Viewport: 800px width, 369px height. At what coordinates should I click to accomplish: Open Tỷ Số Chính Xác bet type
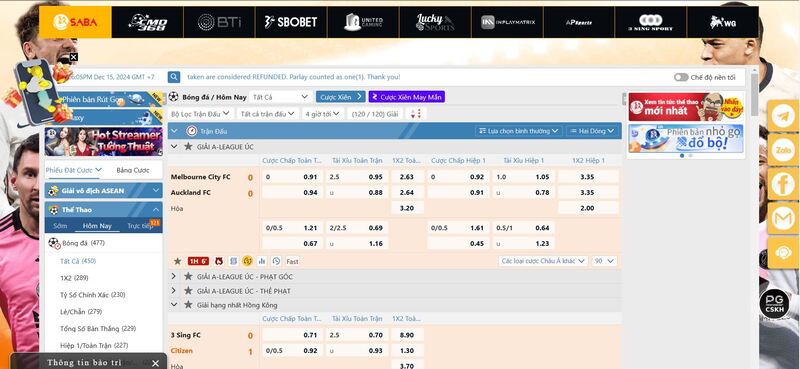[x=92, y=294]
